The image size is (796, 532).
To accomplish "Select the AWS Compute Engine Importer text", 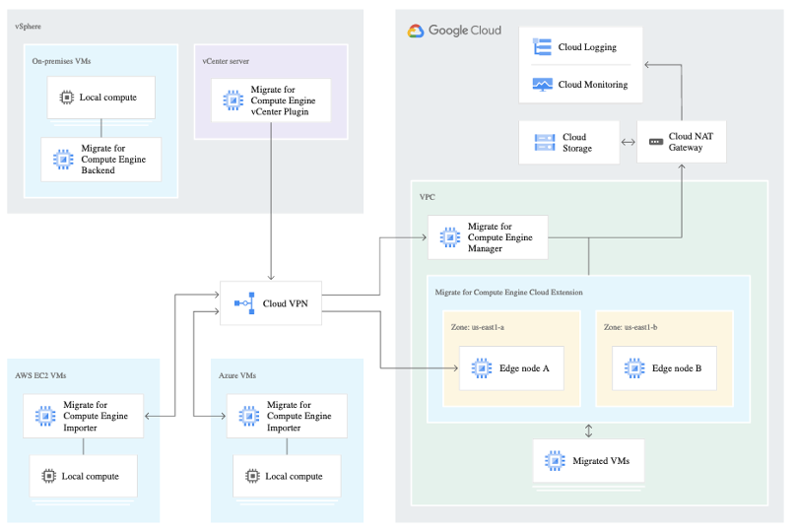I will click(96, 417).
